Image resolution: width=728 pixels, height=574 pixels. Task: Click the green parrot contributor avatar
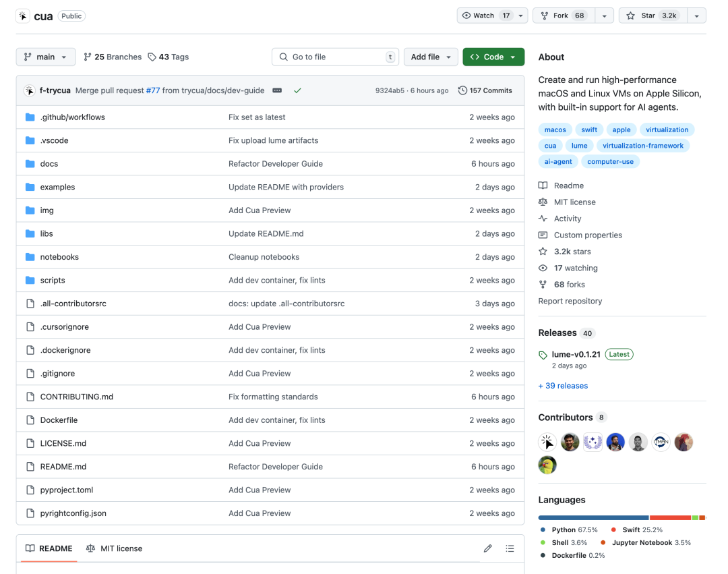pyautogui.click(x=547, y=465)
